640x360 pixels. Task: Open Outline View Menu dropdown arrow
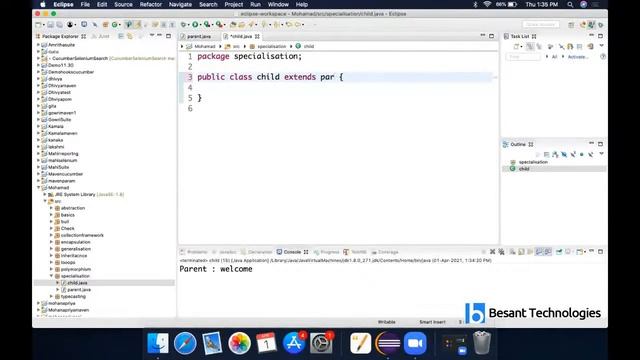point(601,154)
